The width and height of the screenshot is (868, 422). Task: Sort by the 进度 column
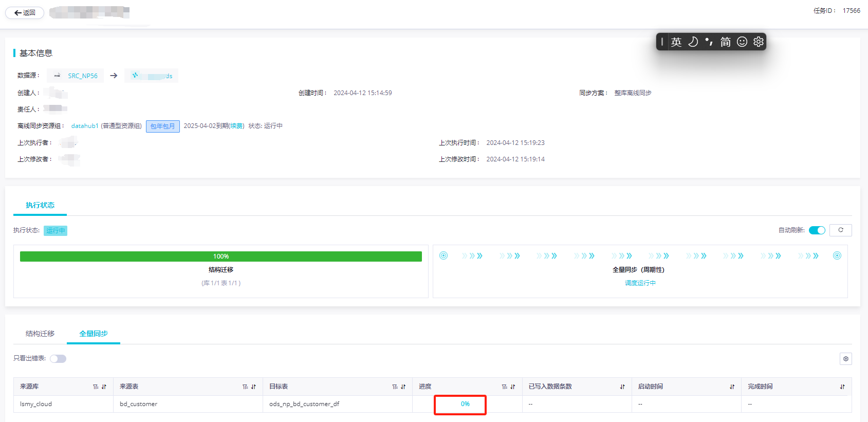[513, 387]
